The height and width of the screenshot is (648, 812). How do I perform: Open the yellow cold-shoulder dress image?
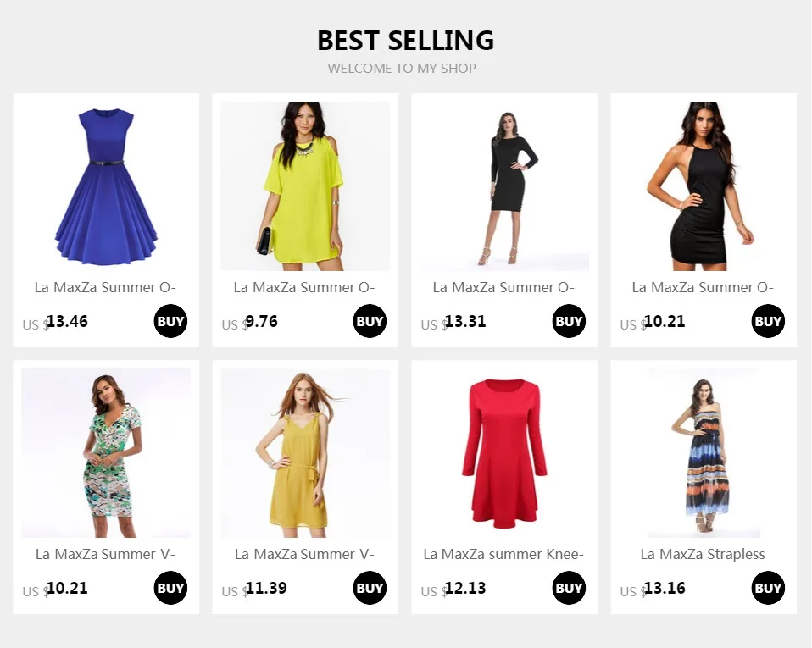point(305,186)
